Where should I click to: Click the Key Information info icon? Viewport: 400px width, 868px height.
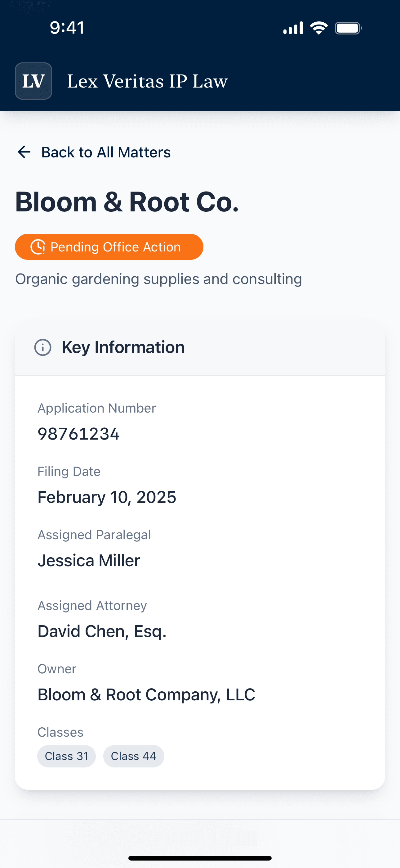pyautogui.click(x=43, y=347)
